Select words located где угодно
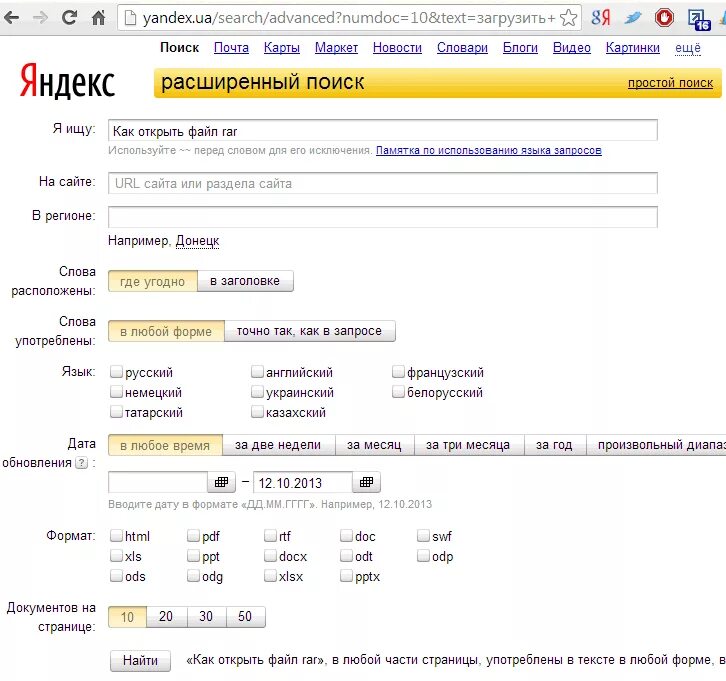Viewport: 726px width, 681px height. pyautogui.click(x=153, y=281)
